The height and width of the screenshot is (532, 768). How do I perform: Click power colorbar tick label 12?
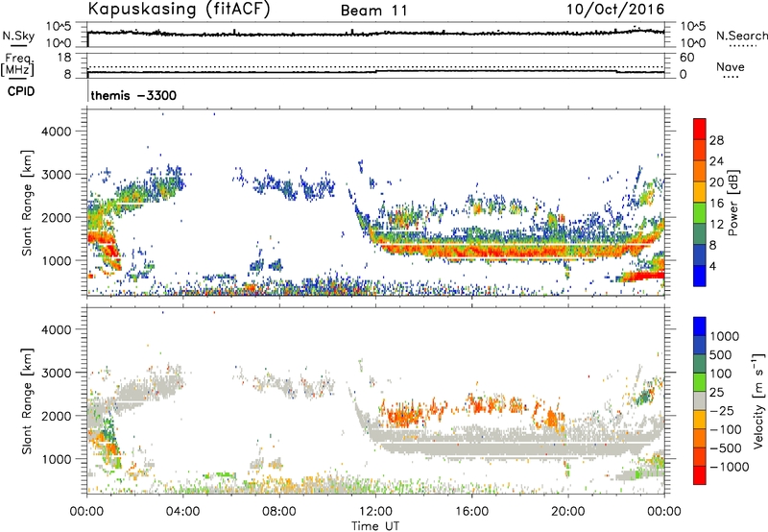click(716, 225)
